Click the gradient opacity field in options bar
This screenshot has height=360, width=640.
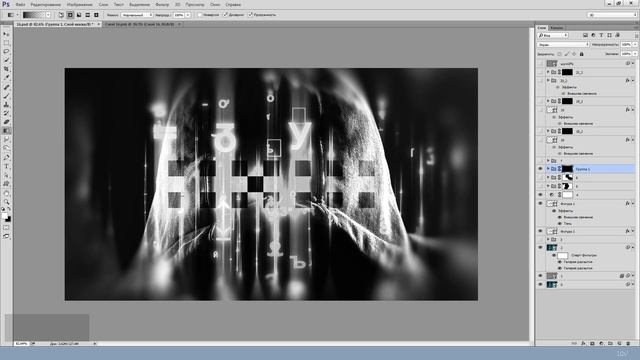(179, 15)
